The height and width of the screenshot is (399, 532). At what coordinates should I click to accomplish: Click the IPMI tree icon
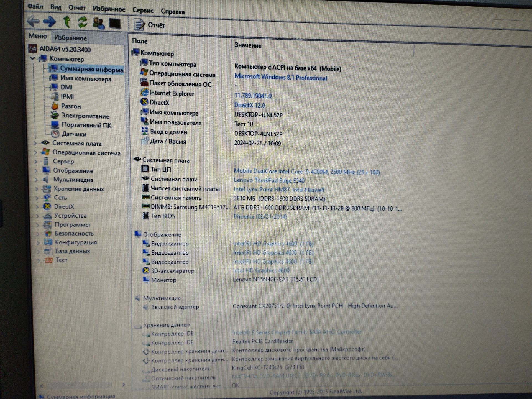tap(54, 96)
